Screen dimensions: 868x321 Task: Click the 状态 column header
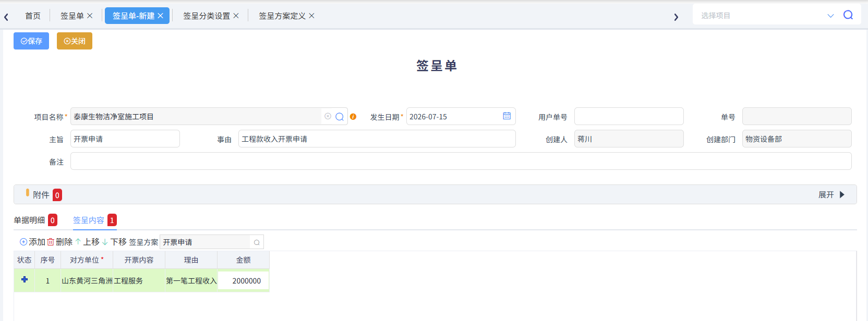24,260
